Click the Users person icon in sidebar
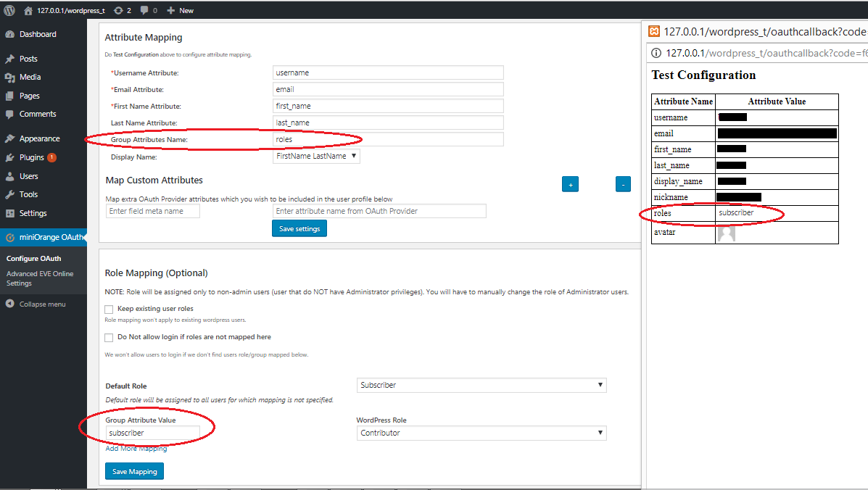Image resolution: width=868 pixels, height=490 pixels. point(10,176)
